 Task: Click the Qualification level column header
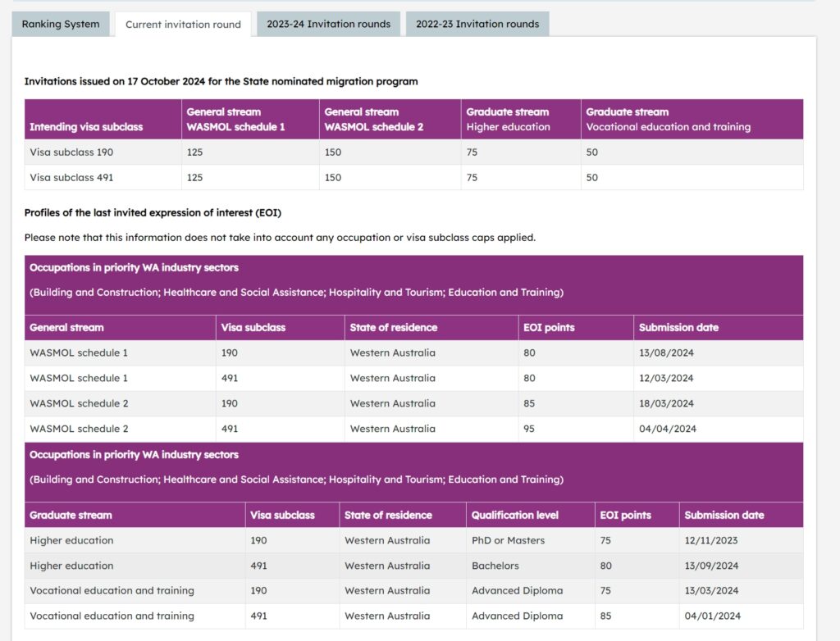click(515, 516)
